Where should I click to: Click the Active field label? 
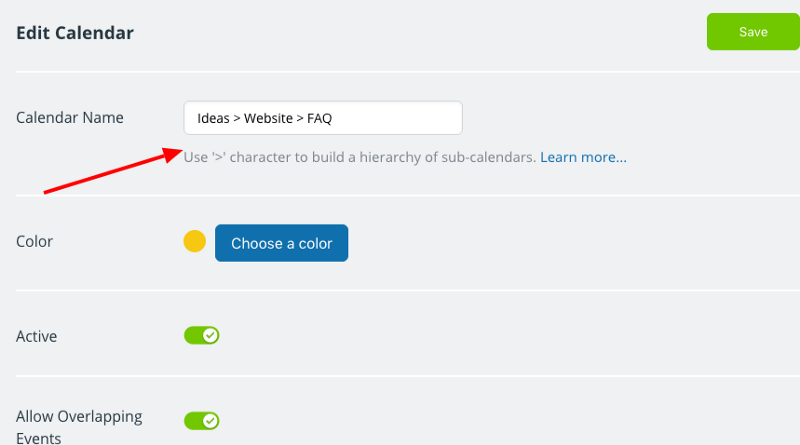(36, 336)
